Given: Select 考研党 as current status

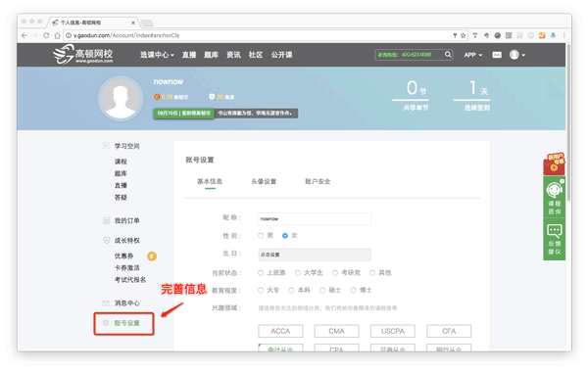Looking at the screenshot, I should tap(335, 273).
